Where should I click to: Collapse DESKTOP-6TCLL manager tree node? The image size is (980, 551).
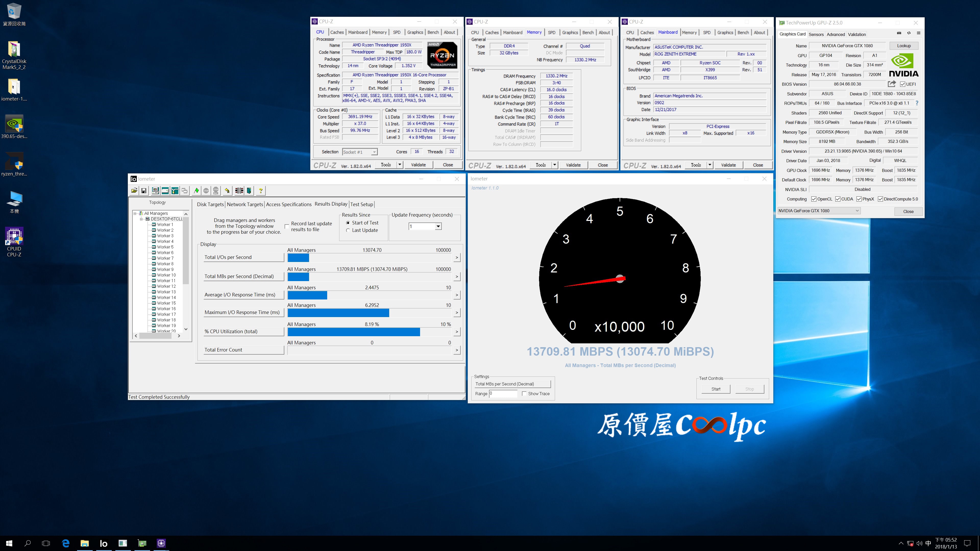[x=141, y=219]
